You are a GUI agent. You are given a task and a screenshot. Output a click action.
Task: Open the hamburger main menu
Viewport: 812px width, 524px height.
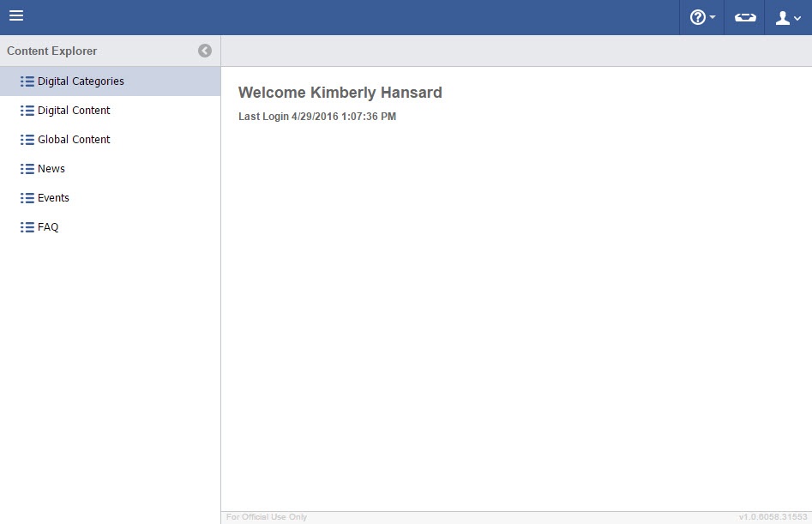point(16,16)
